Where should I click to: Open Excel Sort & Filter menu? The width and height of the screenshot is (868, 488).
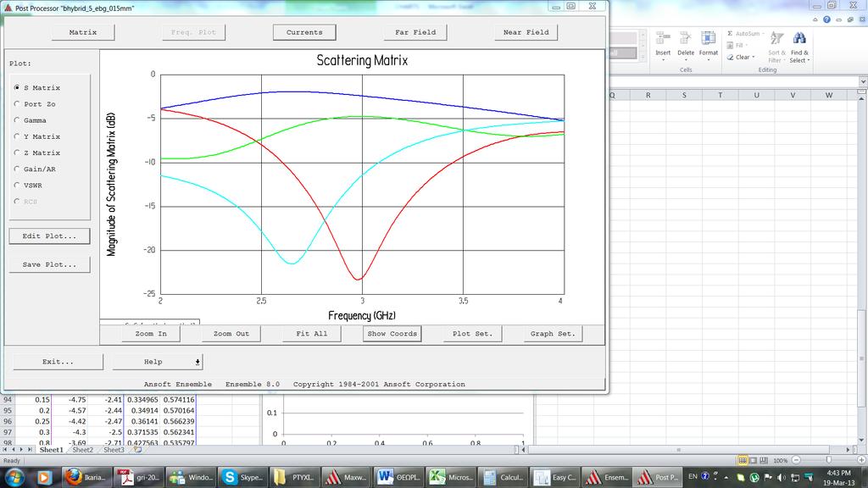tap(776, 46)
